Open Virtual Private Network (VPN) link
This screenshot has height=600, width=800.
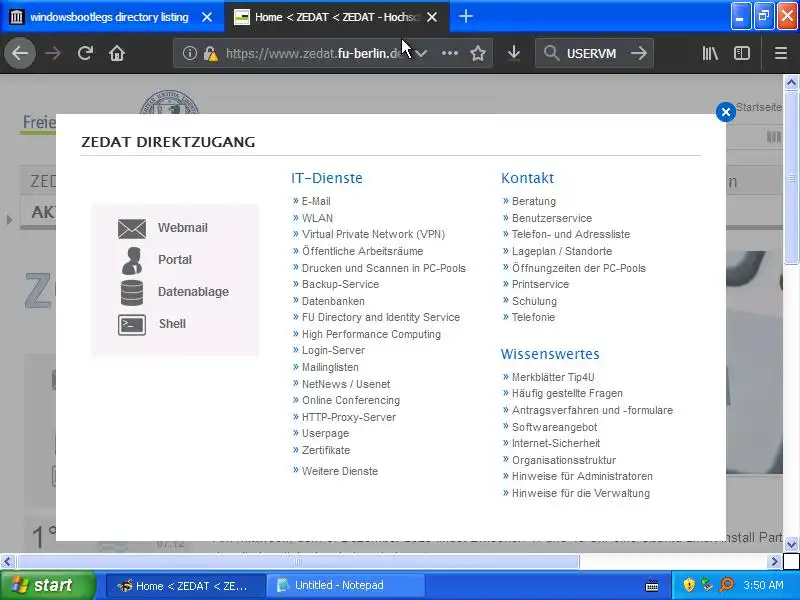(x=373, y=234)
